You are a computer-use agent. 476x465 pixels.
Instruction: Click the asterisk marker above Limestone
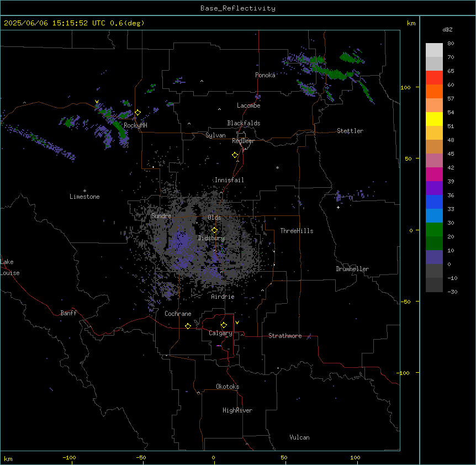(x=84, y=191)
